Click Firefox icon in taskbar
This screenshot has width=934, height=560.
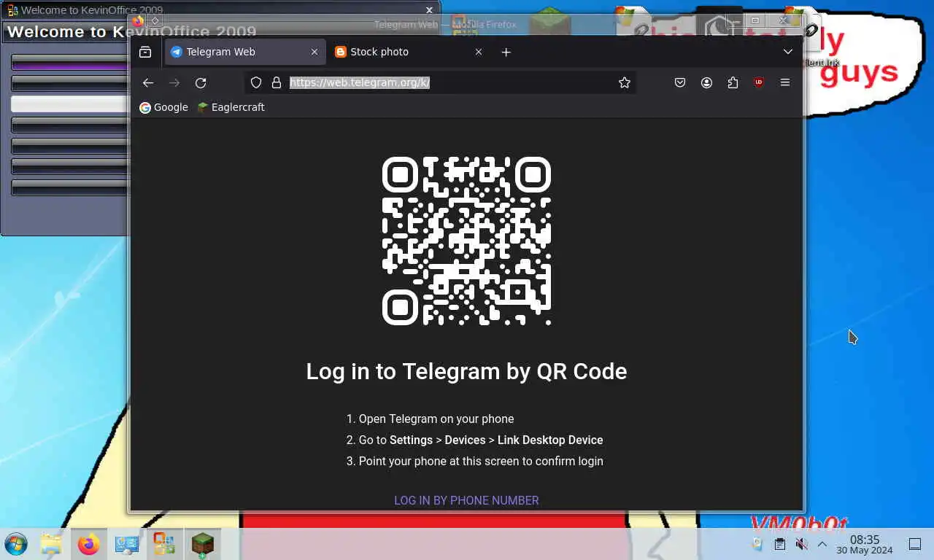89,544
